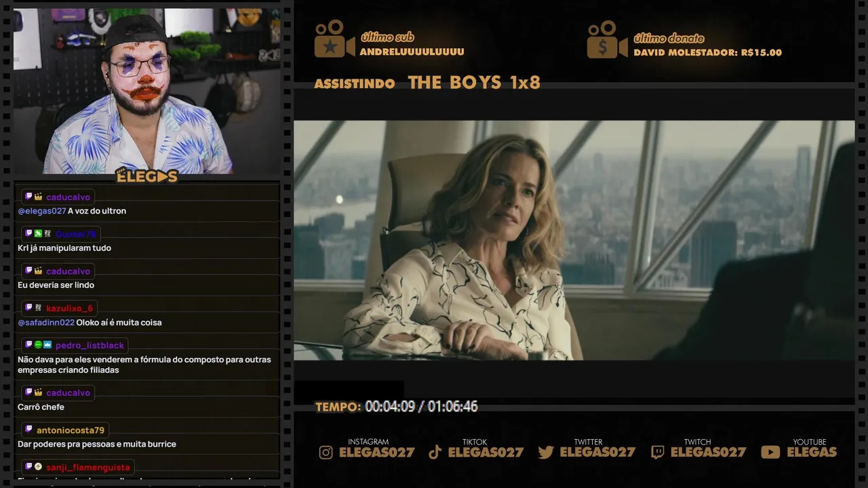Click the último sub camera star icon
This screenshot has width=868, height=488.
(x=334, y=39)
